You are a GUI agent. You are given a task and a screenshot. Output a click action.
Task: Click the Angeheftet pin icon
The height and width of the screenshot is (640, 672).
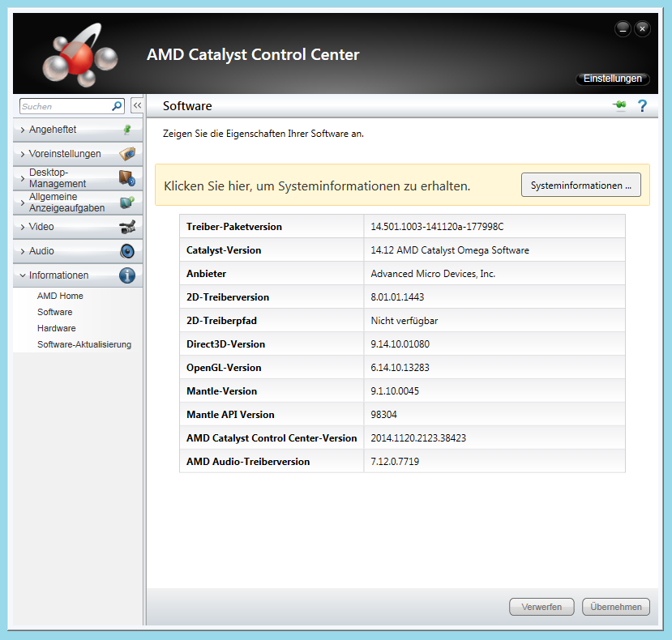click(x=127, y=130)
